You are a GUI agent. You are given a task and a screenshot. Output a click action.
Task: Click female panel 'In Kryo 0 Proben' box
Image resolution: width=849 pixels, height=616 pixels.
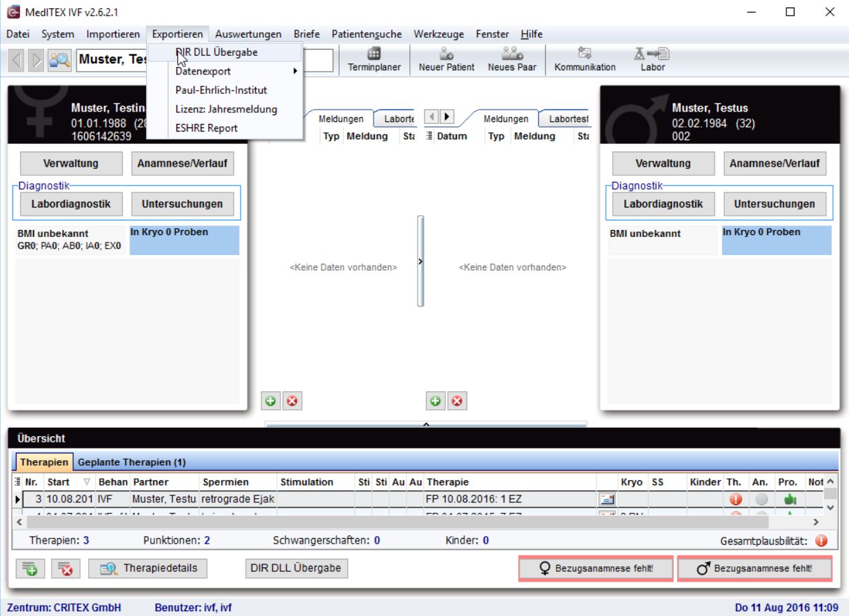[185, 240]
